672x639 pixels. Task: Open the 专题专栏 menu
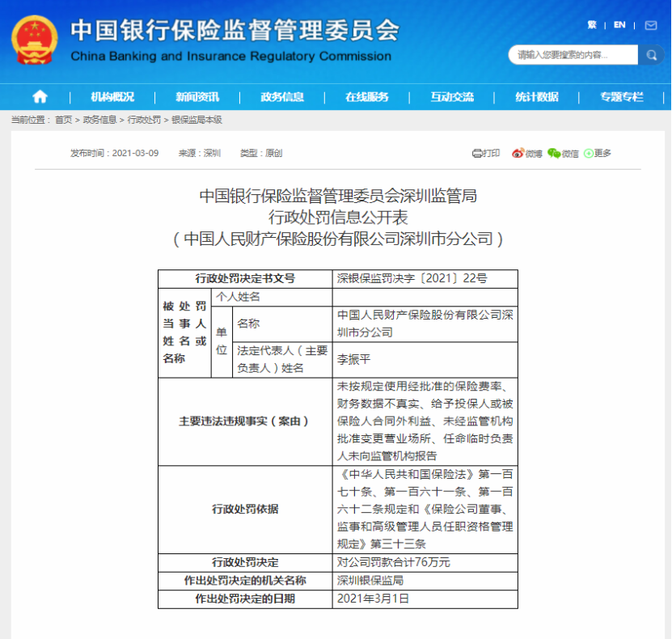[x=621, y=97]
